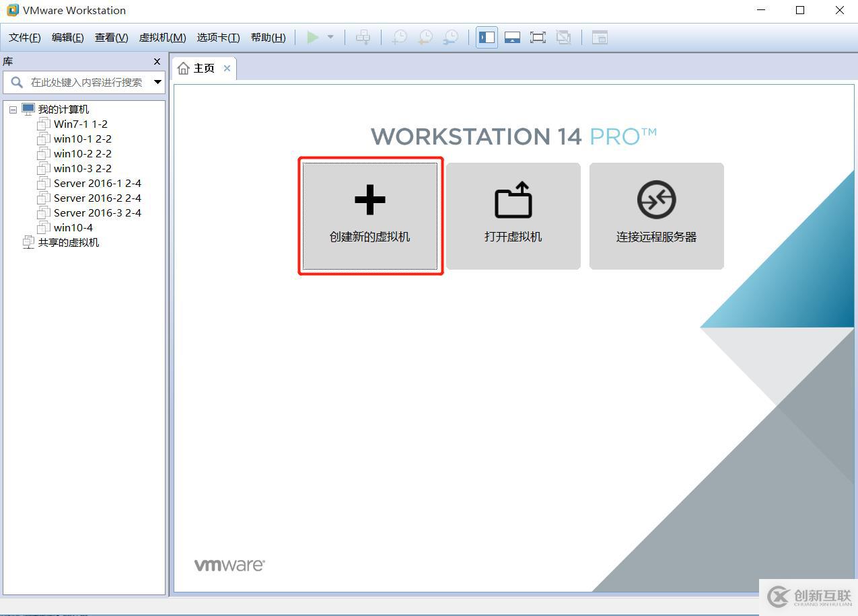Open the 查看(V) menu
Image resolution: width=858 pixels, height=616 pixels.
tap(112, 37)
